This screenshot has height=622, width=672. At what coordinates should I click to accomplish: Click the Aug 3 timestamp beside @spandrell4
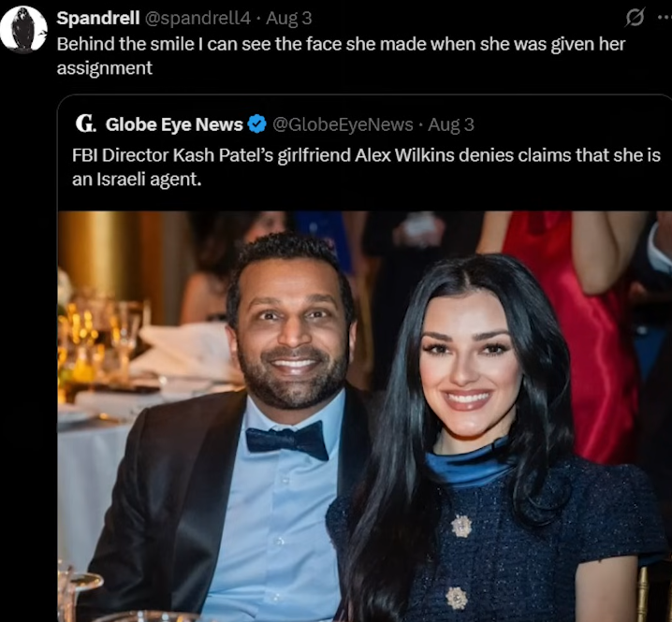point(289,19)
